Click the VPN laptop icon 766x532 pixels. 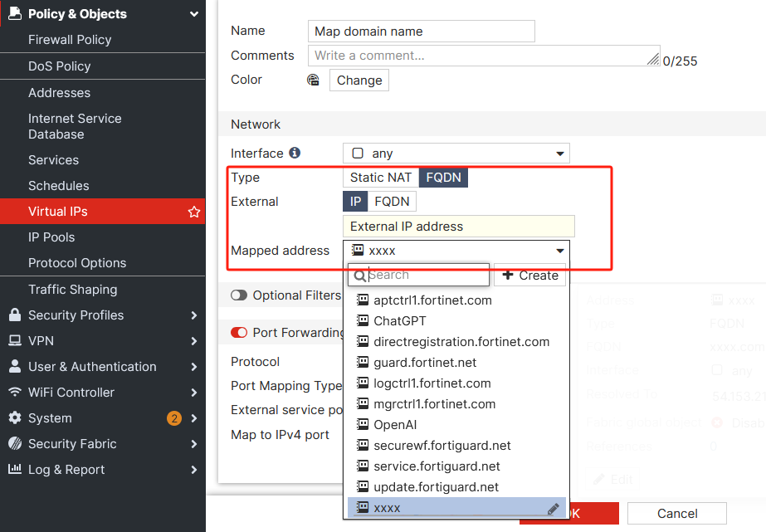[15, 340]
